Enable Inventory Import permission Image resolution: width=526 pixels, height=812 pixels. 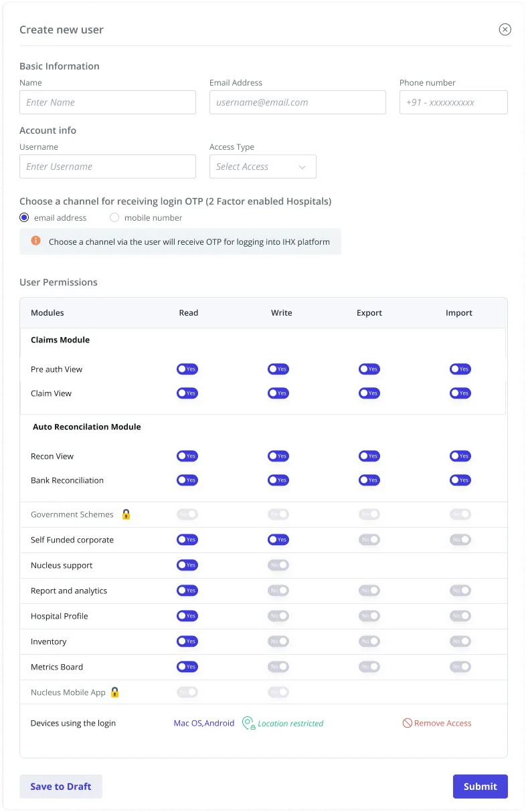pyautogui.click(x=460, y=641)
